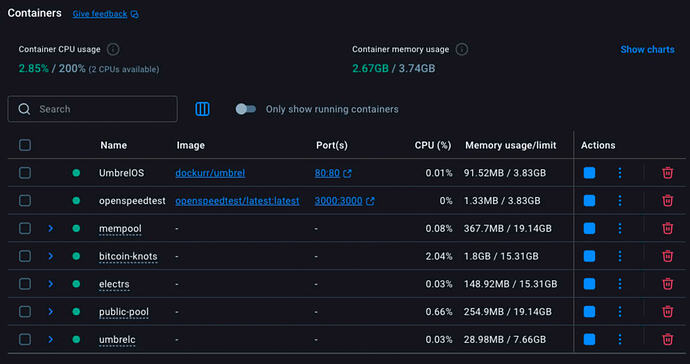Select the UmbrelOS row checkbox
Image resolution: width=690 pixels, height=364 pixels.
click(25, 173)
